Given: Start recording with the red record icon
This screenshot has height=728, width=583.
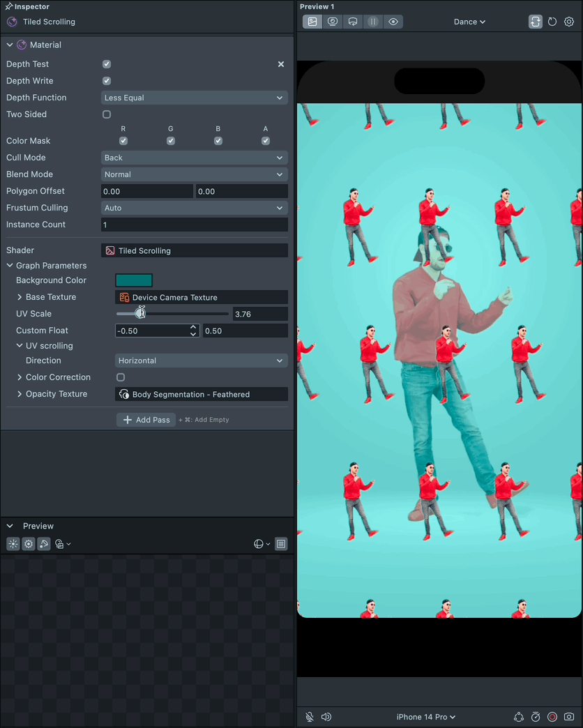Looking at the screenshot, I should [x=552, y=717].
